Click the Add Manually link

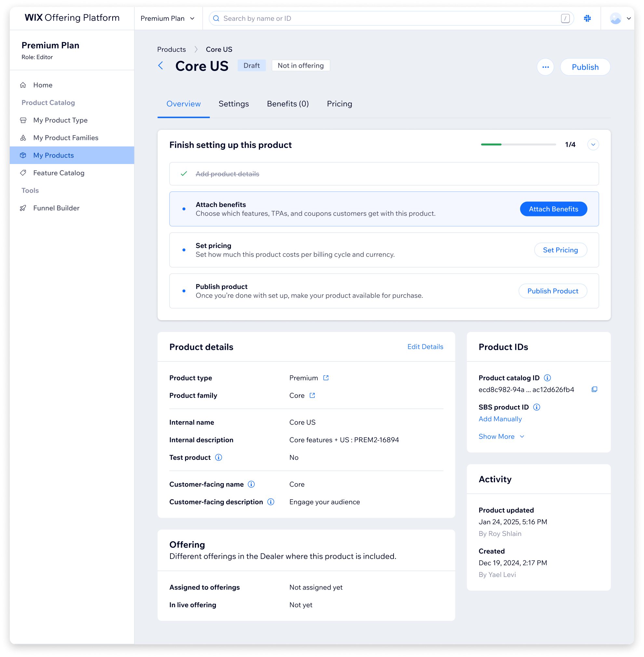tap(500, 419)
